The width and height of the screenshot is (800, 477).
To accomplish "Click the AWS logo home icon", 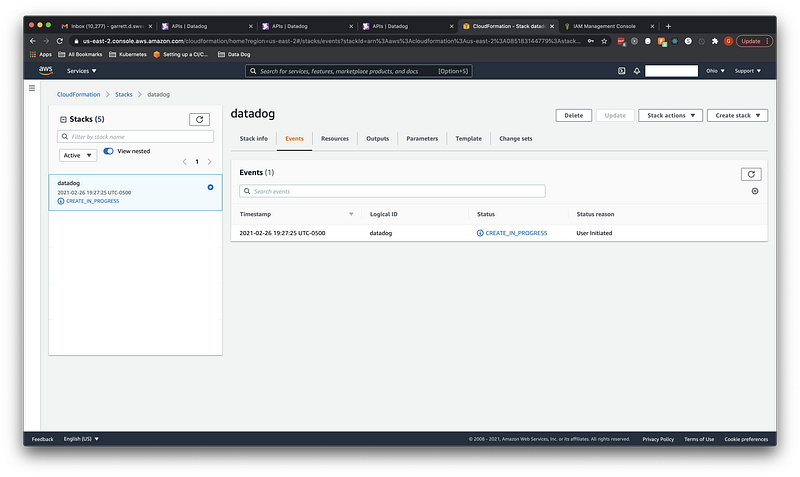I will coord(45,70).
